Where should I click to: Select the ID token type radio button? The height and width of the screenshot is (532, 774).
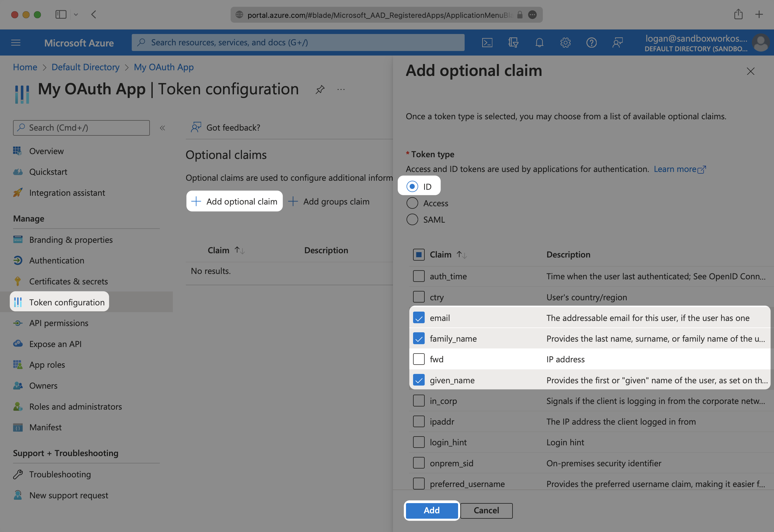[x=412, y=186]
